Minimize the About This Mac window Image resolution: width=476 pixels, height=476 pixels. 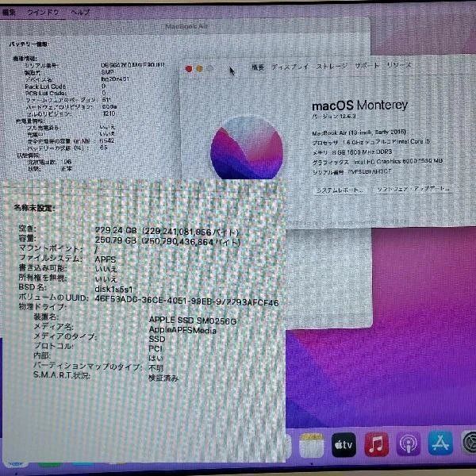[199, 69]
